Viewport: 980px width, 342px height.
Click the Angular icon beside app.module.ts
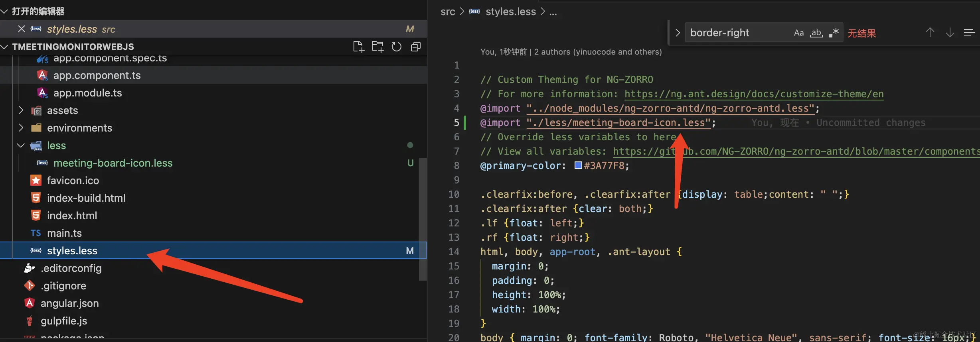click(42, 92)
